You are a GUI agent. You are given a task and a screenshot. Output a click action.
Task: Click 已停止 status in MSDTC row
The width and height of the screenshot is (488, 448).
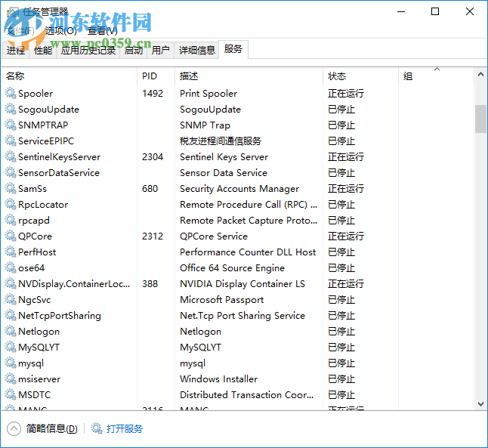tap(341, 395)
